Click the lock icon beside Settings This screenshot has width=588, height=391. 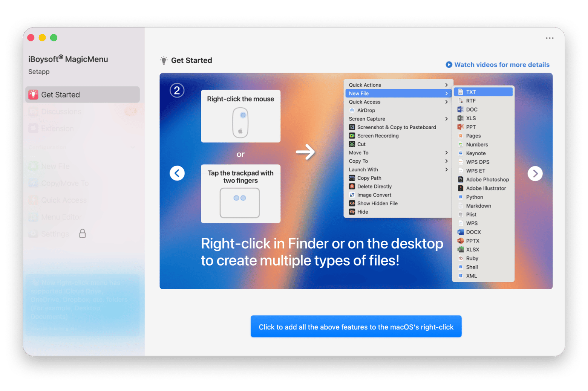(x=83, y=234)
